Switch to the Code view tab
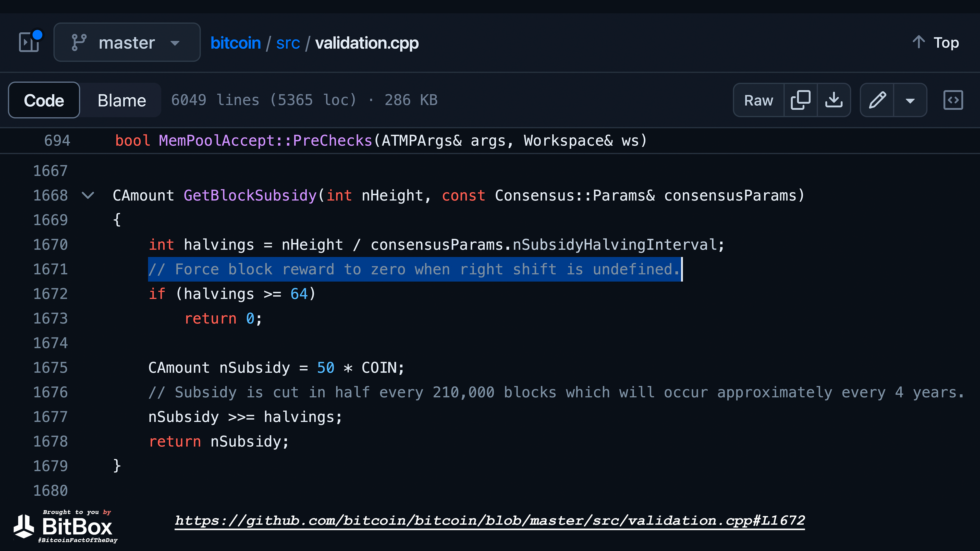This screenshot has width=980, height=551. click(x=44, y=101)
